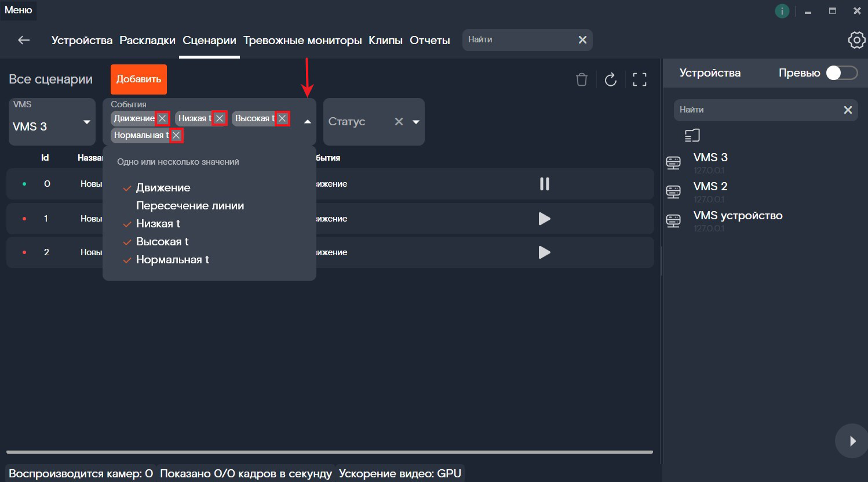
Task: Pause scenario with Id 0
Action: click(544, 184)
